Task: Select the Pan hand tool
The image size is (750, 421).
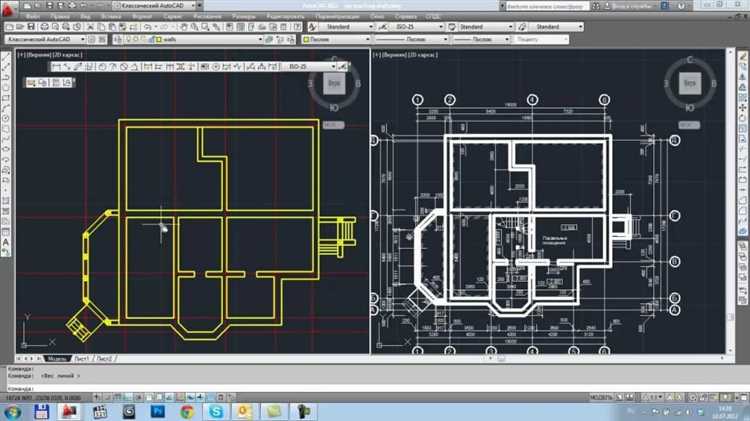Action: click(184, 27)
